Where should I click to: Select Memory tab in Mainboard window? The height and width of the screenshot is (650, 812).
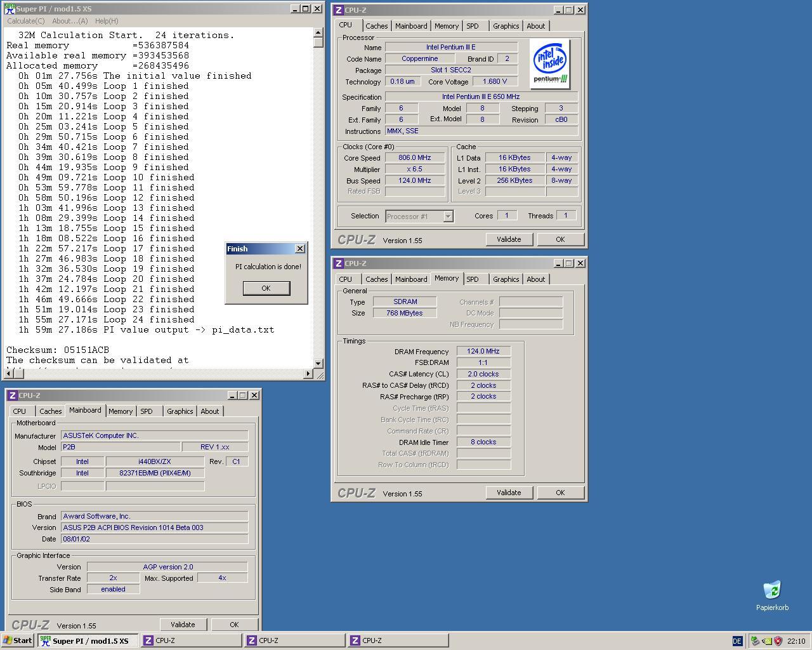(x=121, y=411)
